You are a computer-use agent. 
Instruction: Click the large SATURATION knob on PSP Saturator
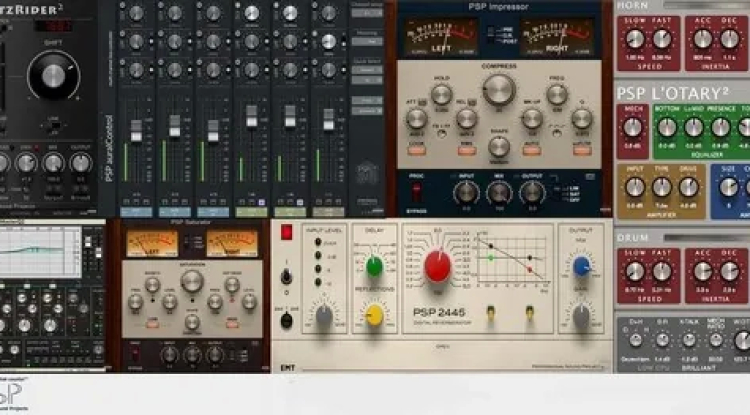(x=192, y=282)
